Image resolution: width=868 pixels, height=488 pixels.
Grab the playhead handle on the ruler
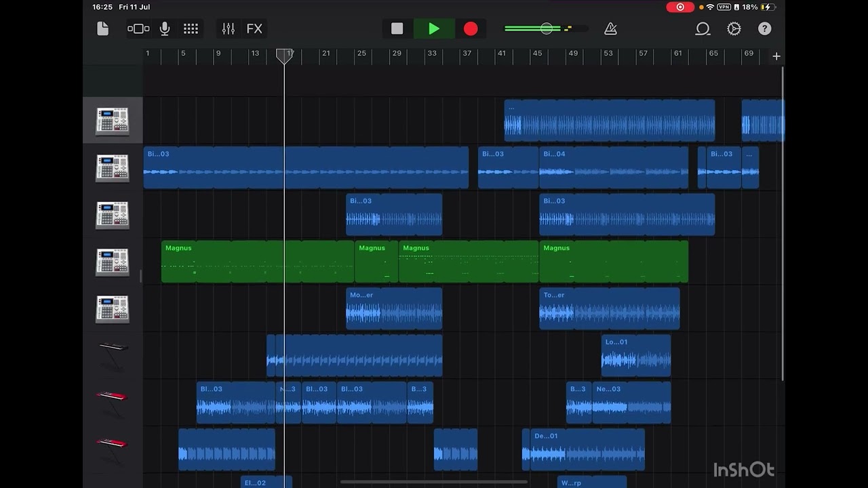tap(285, 56)
